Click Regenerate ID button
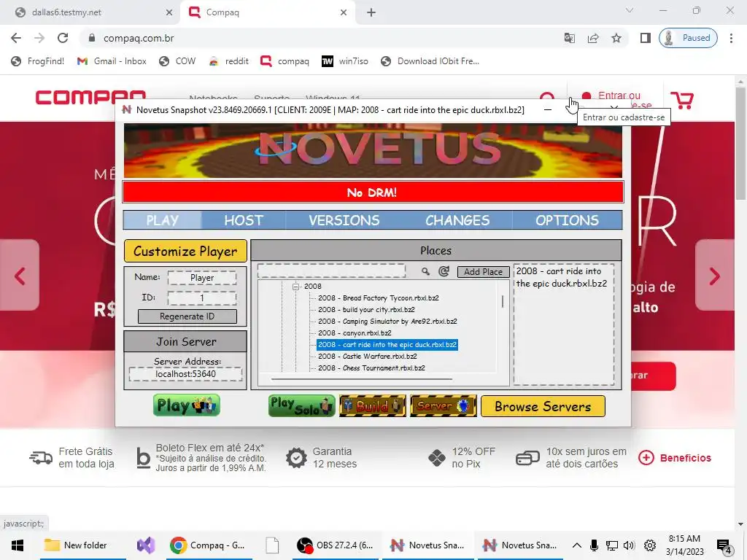The height and width of the screenshot is (560, 747). (187, 316)
